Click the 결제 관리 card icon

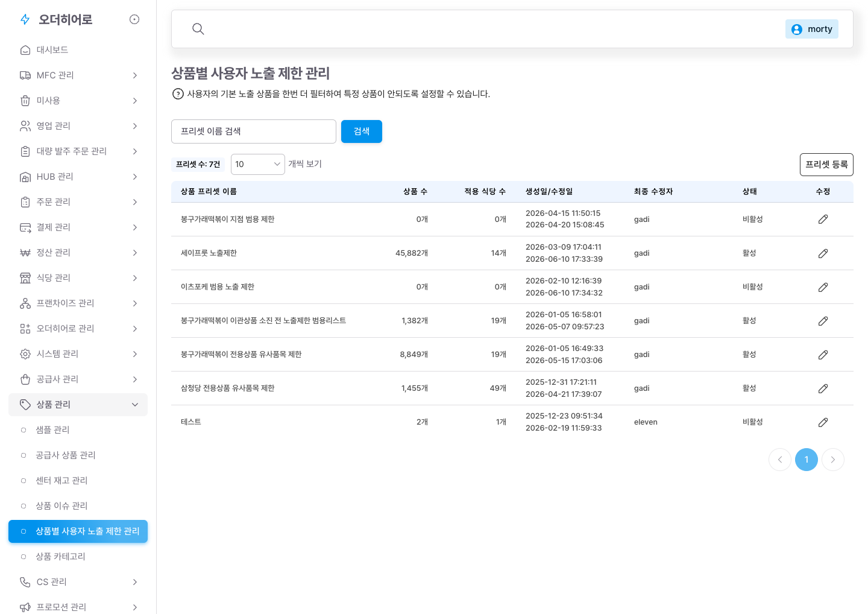click(25, 227)
